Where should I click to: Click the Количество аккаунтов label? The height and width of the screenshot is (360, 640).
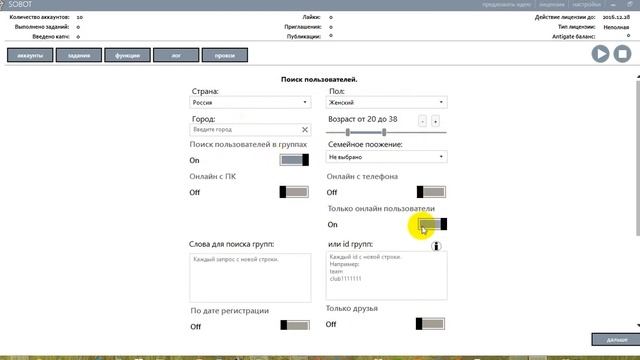tap(40, 17)
